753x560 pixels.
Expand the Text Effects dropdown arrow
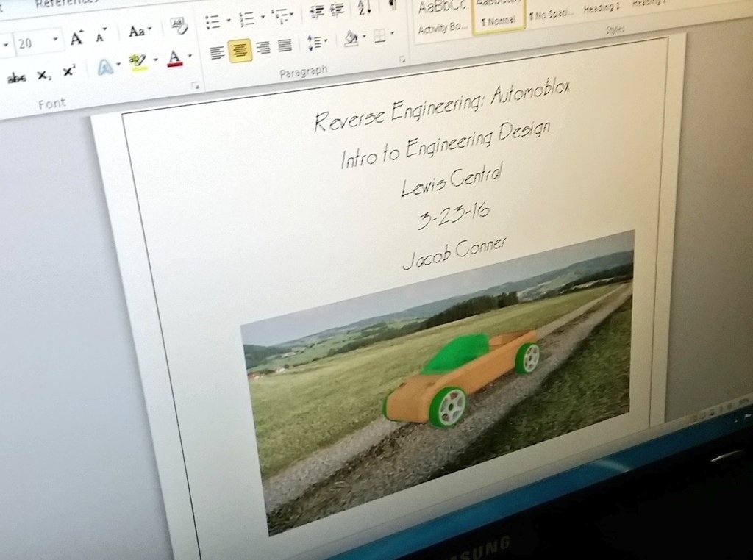(118, 64)
